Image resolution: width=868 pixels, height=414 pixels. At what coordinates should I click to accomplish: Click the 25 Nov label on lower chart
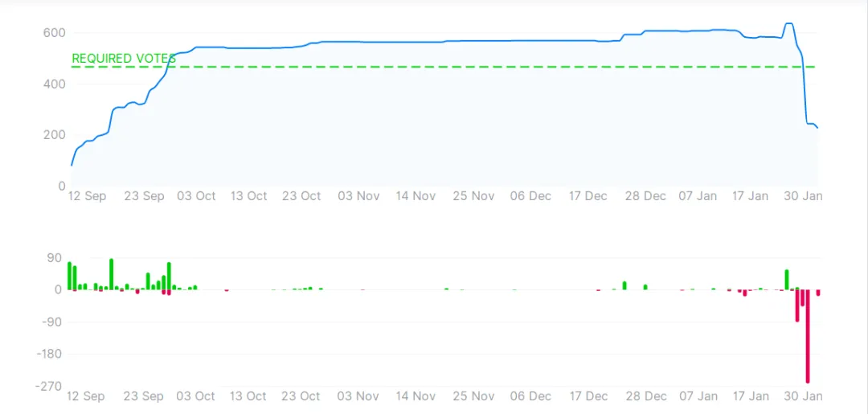click(x=473, y=396)
